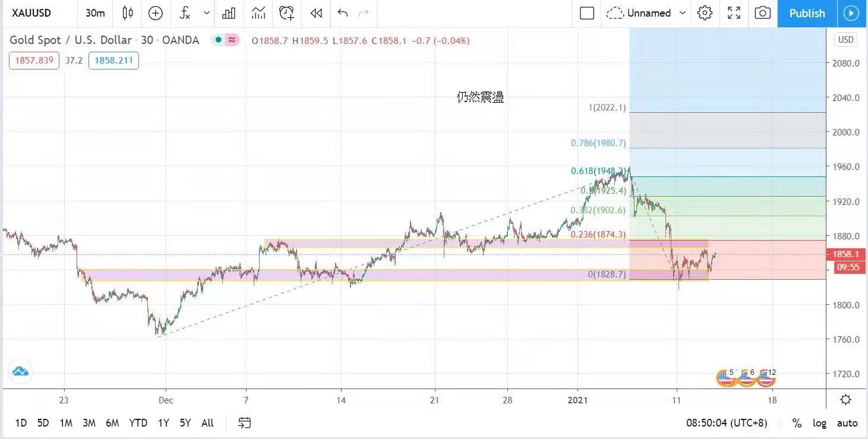Image resolution: width=868 pixels, height=439 pixels.
Task: Open chart settings gear in top toolbar
Action: click(705, 13)
